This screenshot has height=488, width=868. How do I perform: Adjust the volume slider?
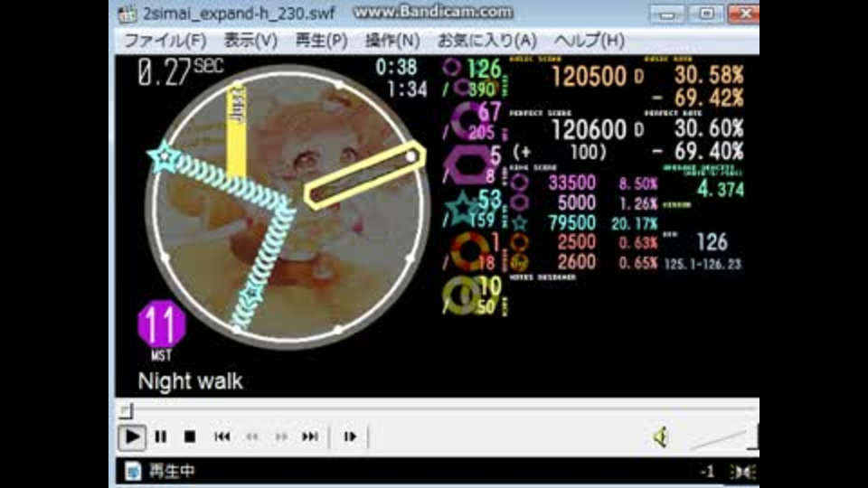tap(722, 438)
